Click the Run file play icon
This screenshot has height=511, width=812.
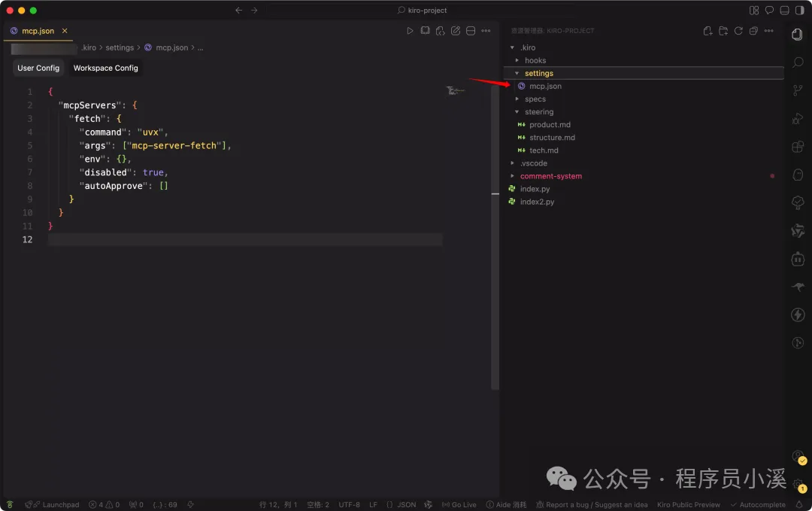click(410, 31)
